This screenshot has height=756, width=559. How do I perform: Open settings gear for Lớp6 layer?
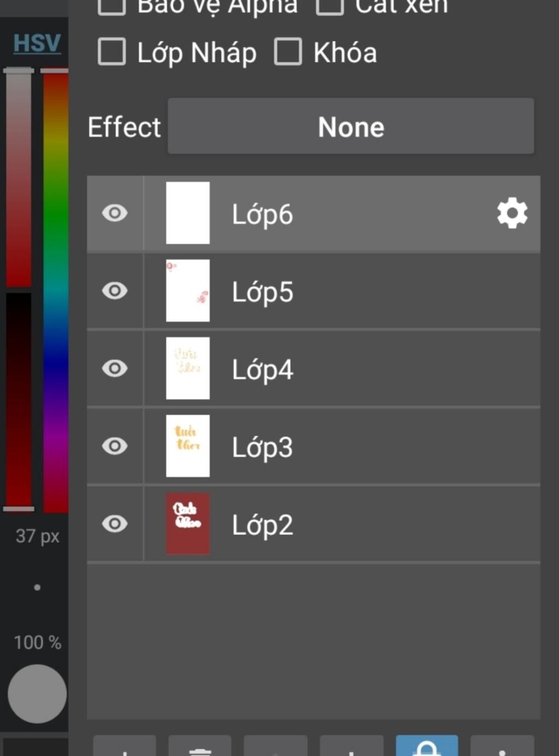pos(512,214)
